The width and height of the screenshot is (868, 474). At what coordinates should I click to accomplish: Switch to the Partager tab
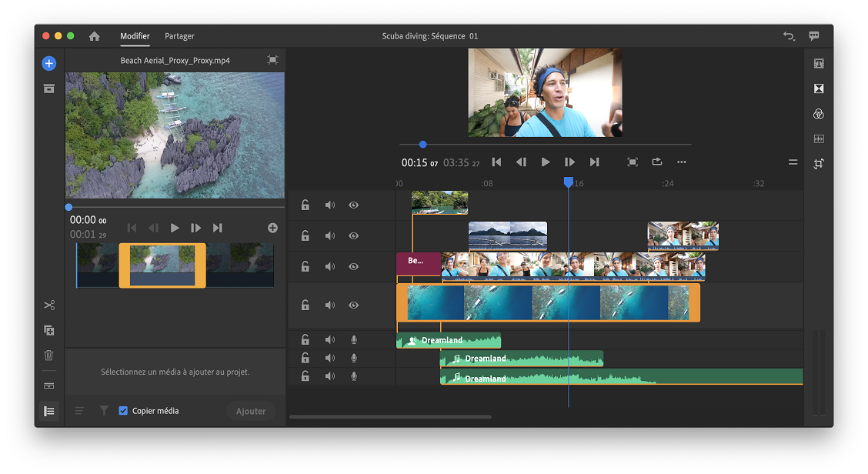tap(179, 36)
